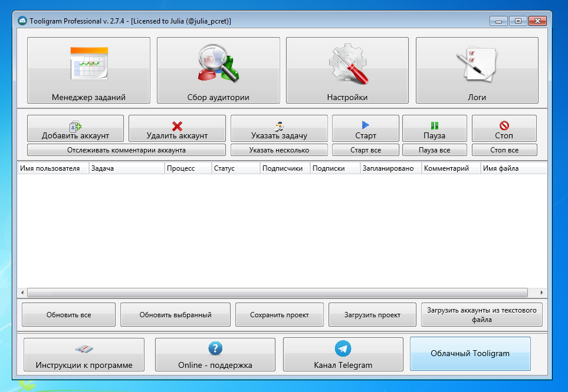The image size is (568, 392).
Task: Sort by Подписки column header
Action: [335, 168]
